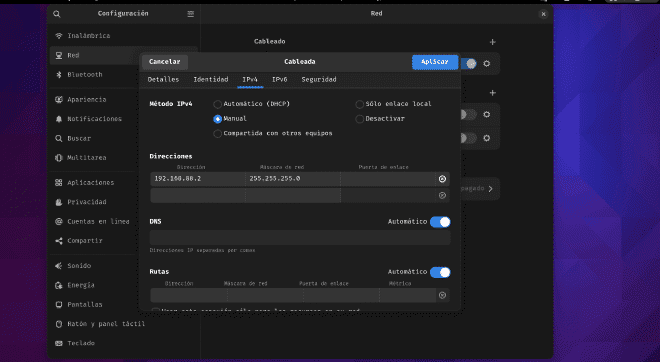Open the search icon in Configuración

(57, 14)
